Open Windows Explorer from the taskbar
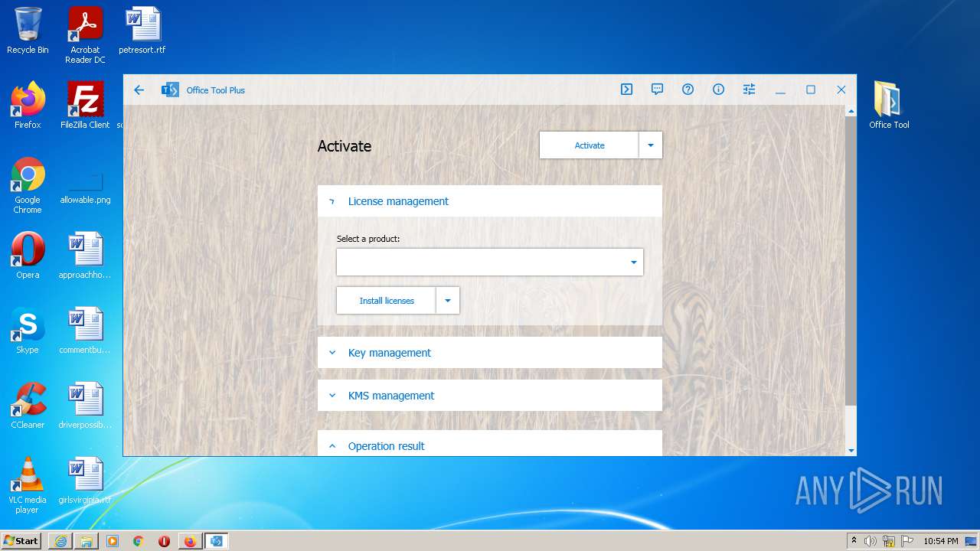This screenshot has width=980, height=551. point(87,541)
